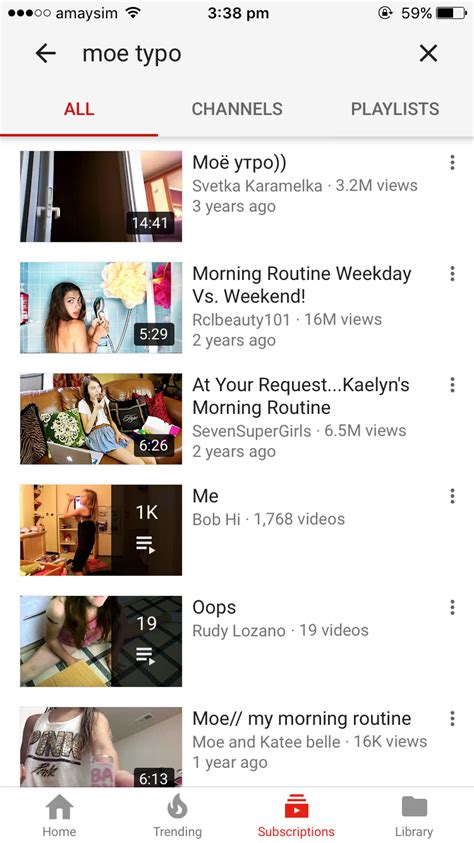Edit the 'moe typo' search field

[236, 54]
